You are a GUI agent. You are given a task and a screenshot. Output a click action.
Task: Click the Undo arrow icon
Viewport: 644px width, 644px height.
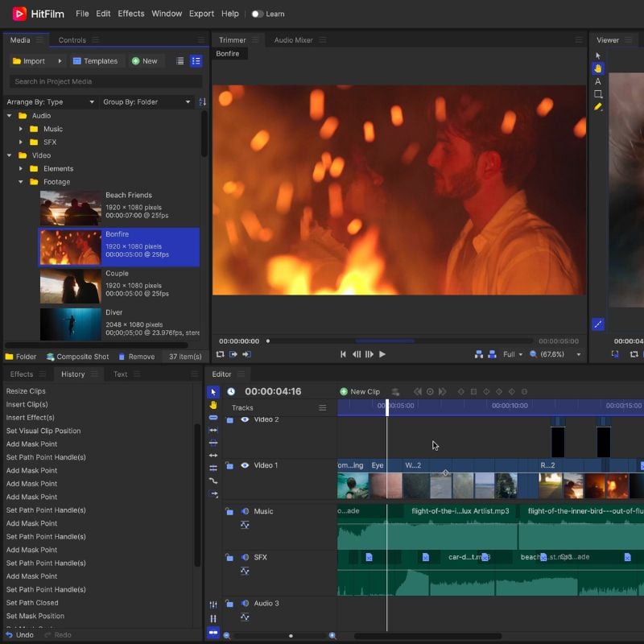coord(10,635)
